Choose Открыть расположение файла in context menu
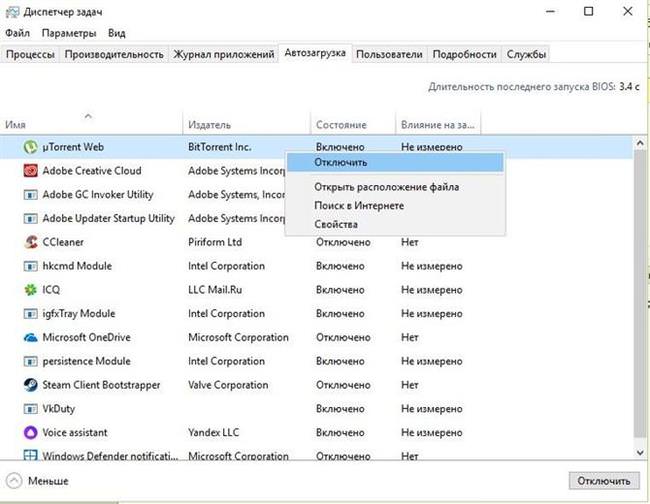The width and height of the screenshot is (650, 504). tap(395, 187)
